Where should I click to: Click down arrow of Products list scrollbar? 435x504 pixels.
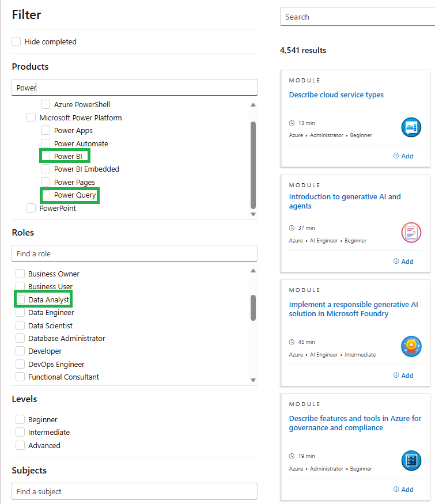(254, 214)
